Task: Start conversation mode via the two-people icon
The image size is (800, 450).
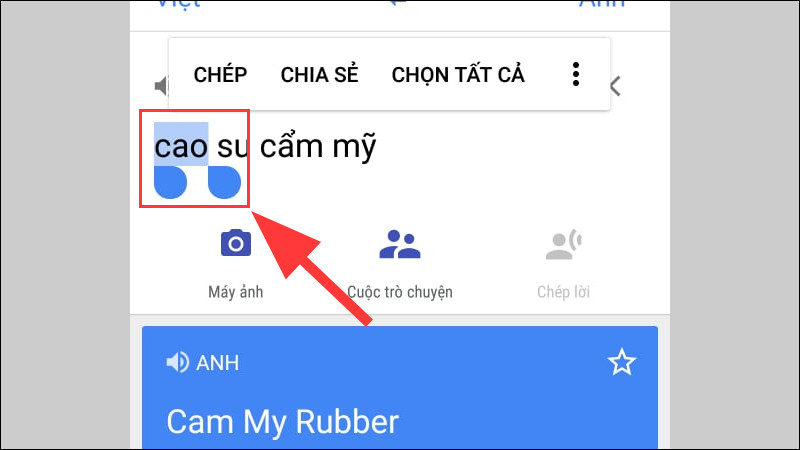Action: [399, 244]
